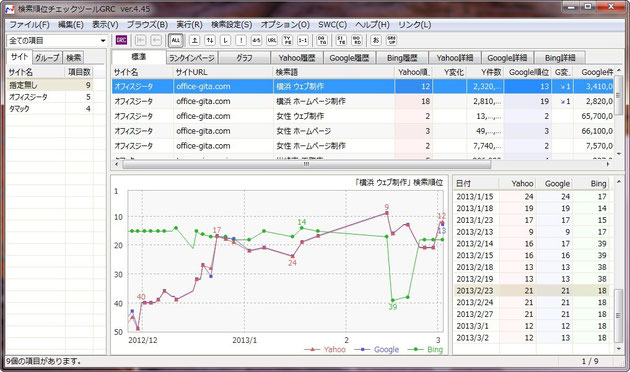Click the TYPE toolbar icon

[287, 40]
